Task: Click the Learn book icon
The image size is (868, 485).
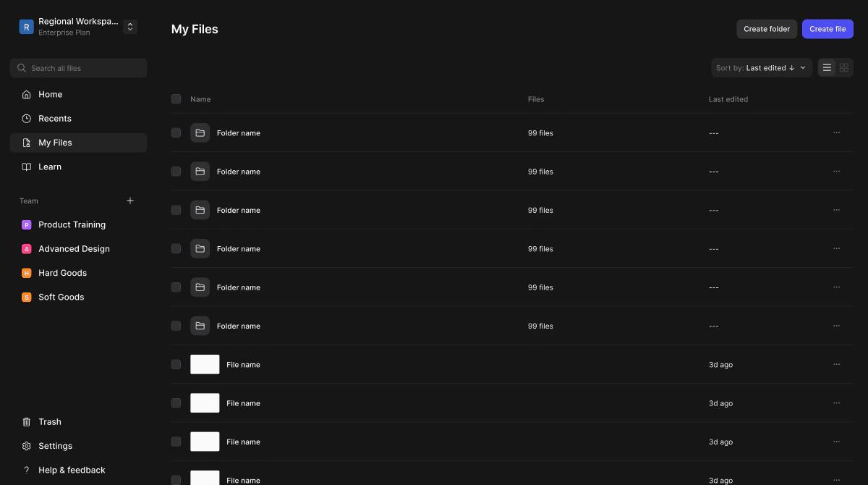Action: (x=26, y=166)
